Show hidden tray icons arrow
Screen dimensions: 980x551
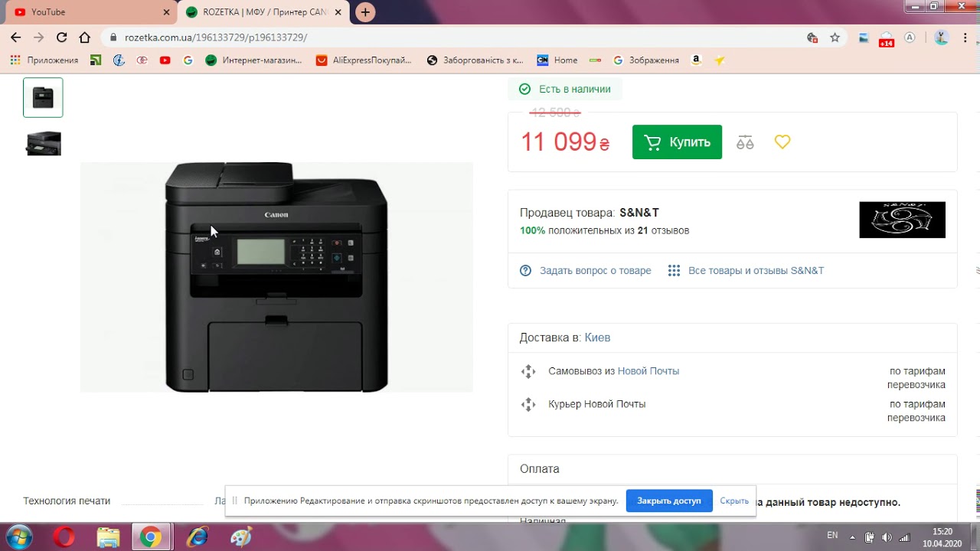click(x=852, y=537)
